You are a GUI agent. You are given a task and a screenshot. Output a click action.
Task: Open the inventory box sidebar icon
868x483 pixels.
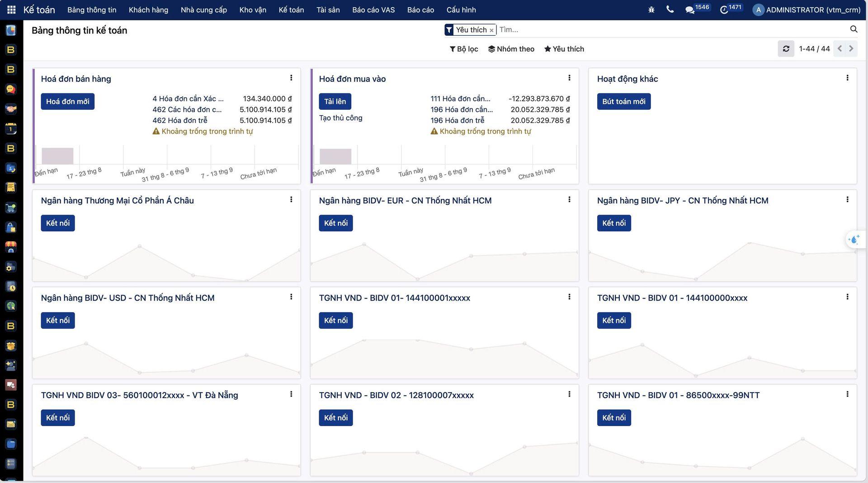point(11,346)
